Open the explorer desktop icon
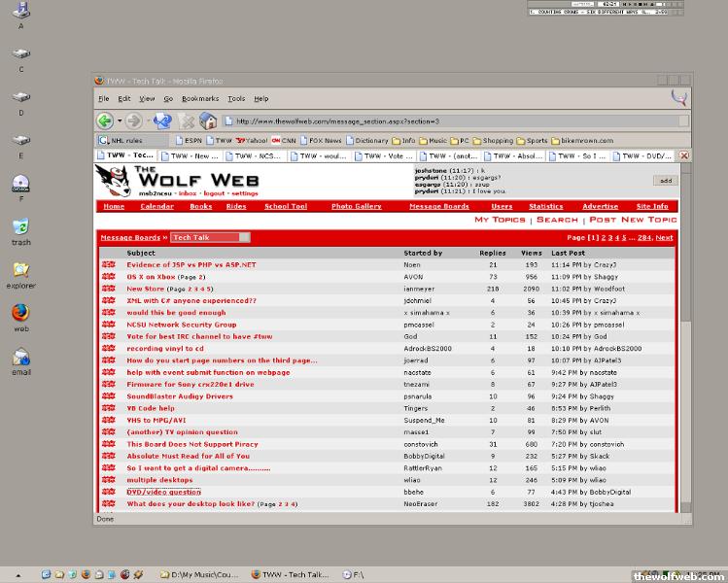This screenshot has height=583, width=728. point(20,271)
